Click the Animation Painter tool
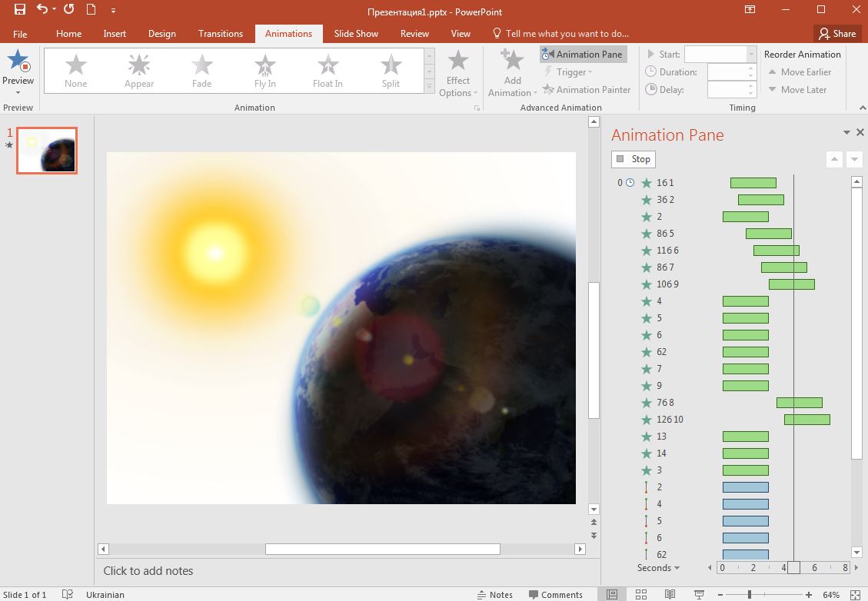 click(x=587, y=90)
